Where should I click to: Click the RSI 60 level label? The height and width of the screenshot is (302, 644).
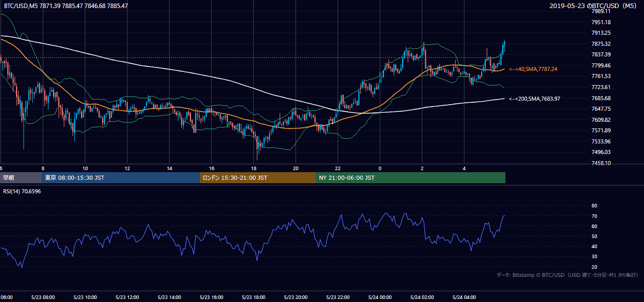pos(594,226)
